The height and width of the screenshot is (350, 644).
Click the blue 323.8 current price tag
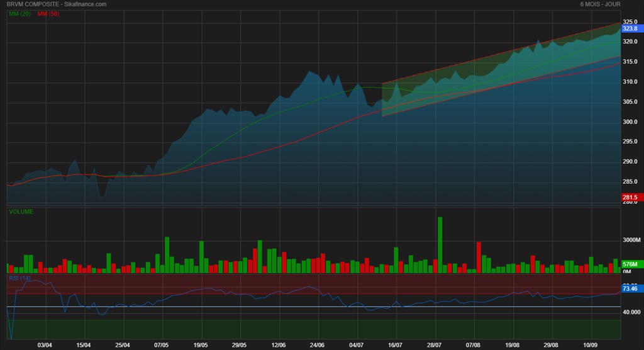pos(630,29)
